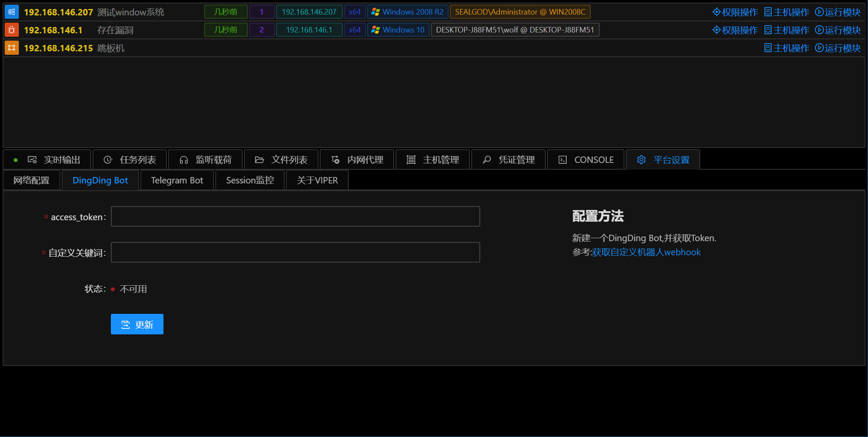Open the 凭证管理 tab

[x=508, y=159]
